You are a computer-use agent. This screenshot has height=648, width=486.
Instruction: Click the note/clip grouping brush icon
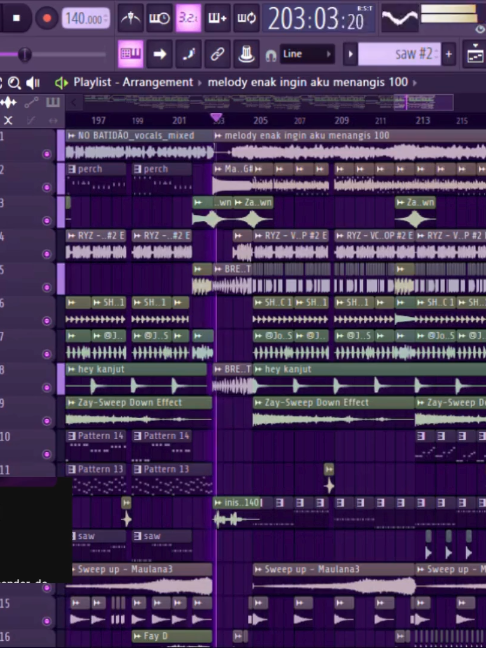tap(188, 54)
